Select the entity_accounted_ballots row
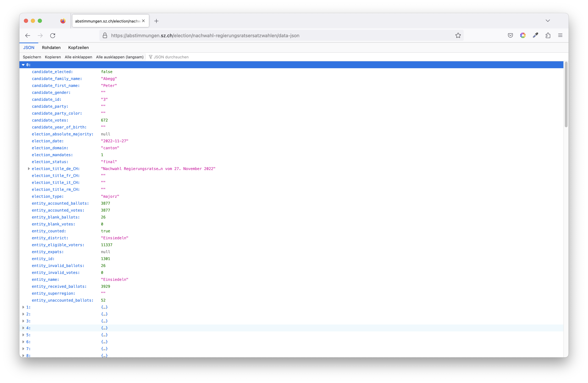The width and height of the screenshot is (588, 383). tap(291, 203)
